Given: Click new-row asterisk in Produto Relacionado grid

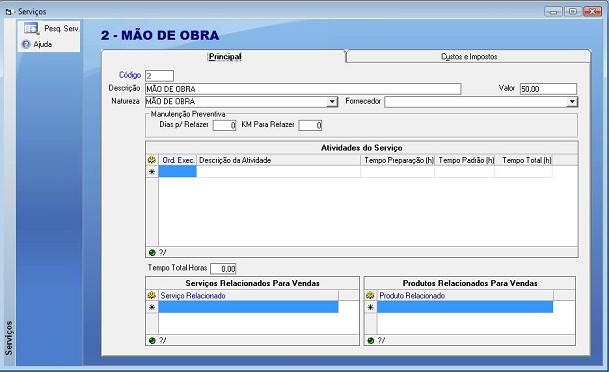Looking at the screenshot, I should point(371,307).
